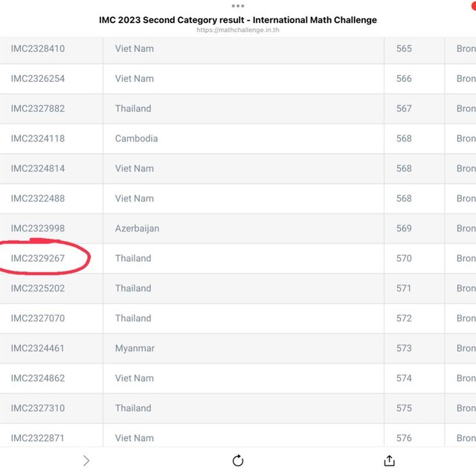Open the share sheet icon
The height and width of the screenshot is (476, 476).
[x=389, y=460]
